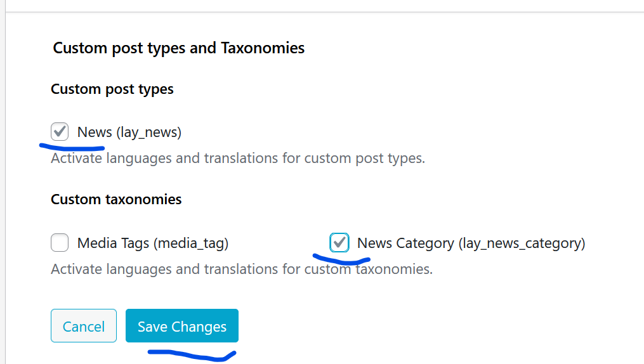This screenshot has height=364, width=644.
Task: Uncheck the News (lay_news) checkbox
Action: pos(60,132)
